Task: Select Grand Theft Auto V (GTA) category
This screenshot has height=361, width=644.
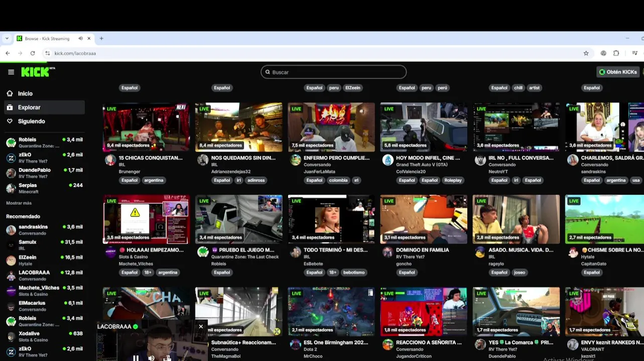Action: click(x=422, y=165)
